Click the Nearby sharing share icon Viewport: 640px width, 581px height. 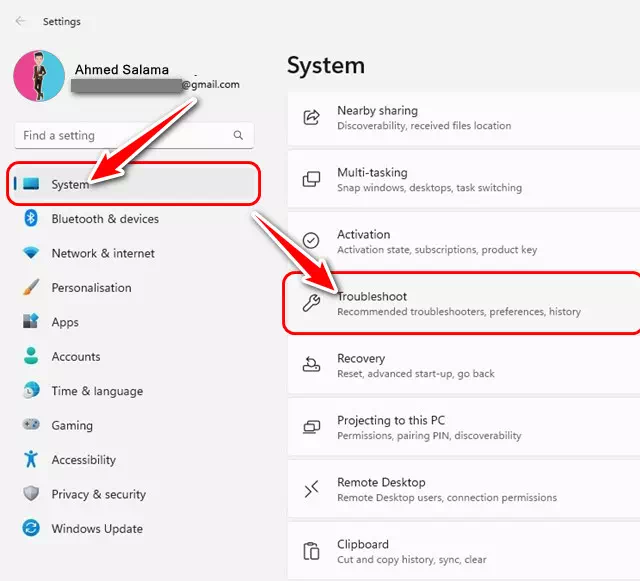click(311, 117)
